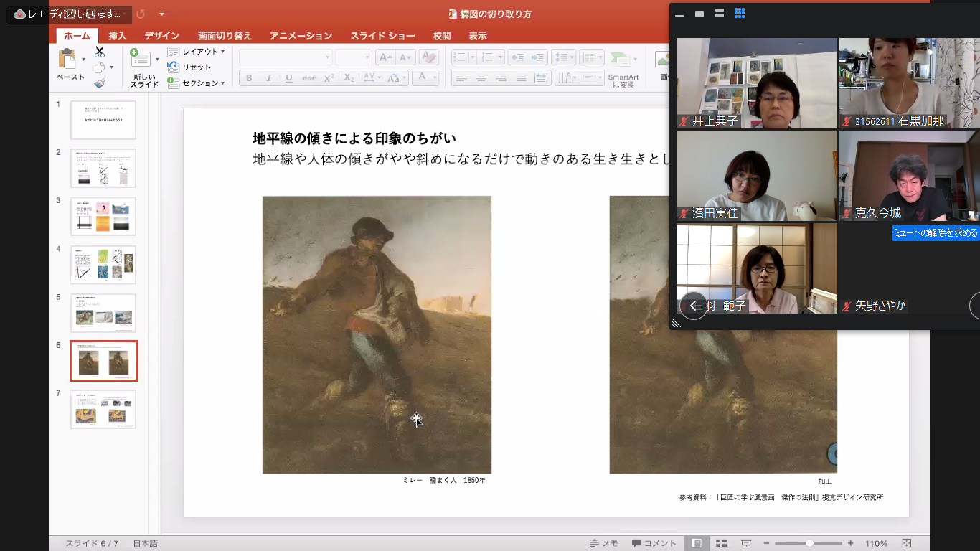Align text left in ribbon
This screenshot has width=980, height=551.
[x=461, y=78]
